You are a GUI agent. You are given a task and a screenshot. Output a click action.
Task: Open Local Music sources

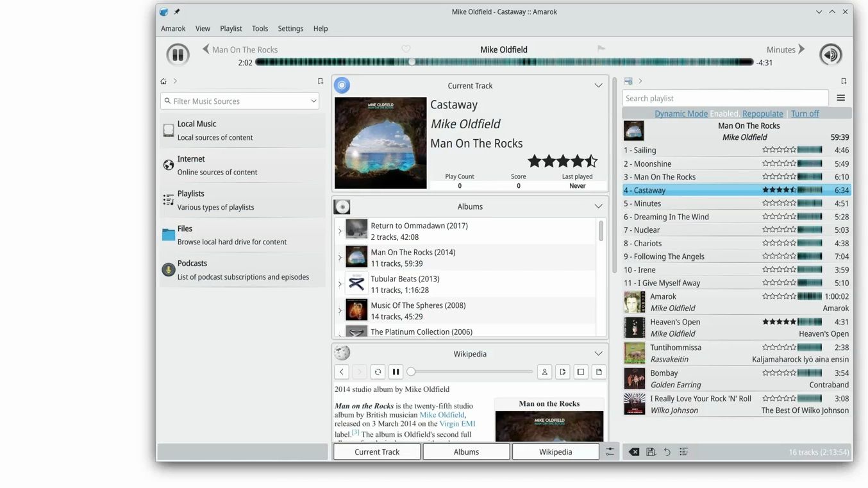tap(242, 130)
